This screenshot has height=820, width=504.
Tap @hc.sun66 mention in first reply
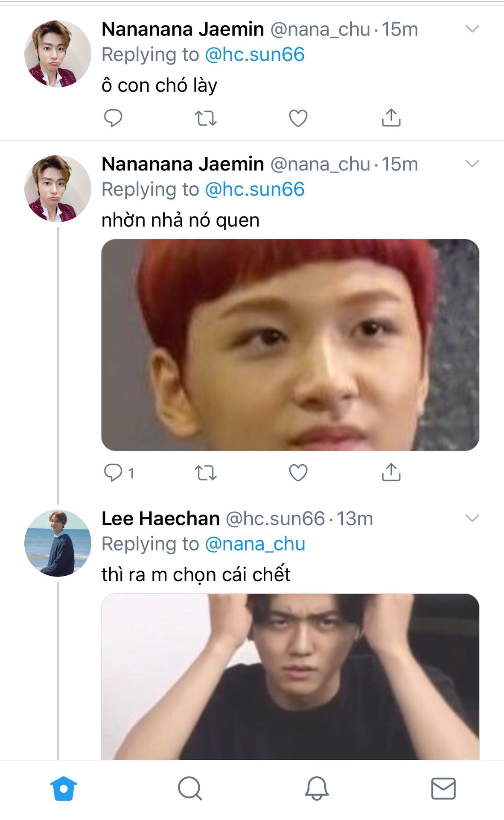click(x=255, y=55)
